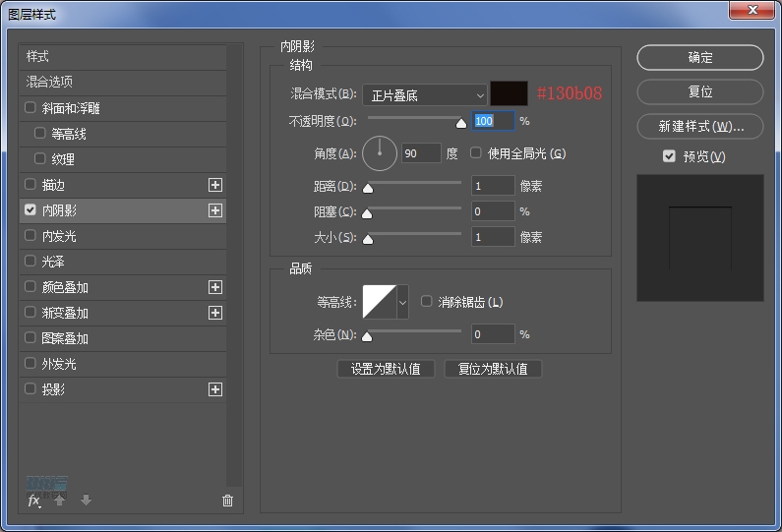
Task: Expand the 等高线 contour picker arrow
Action: (402, 303)
